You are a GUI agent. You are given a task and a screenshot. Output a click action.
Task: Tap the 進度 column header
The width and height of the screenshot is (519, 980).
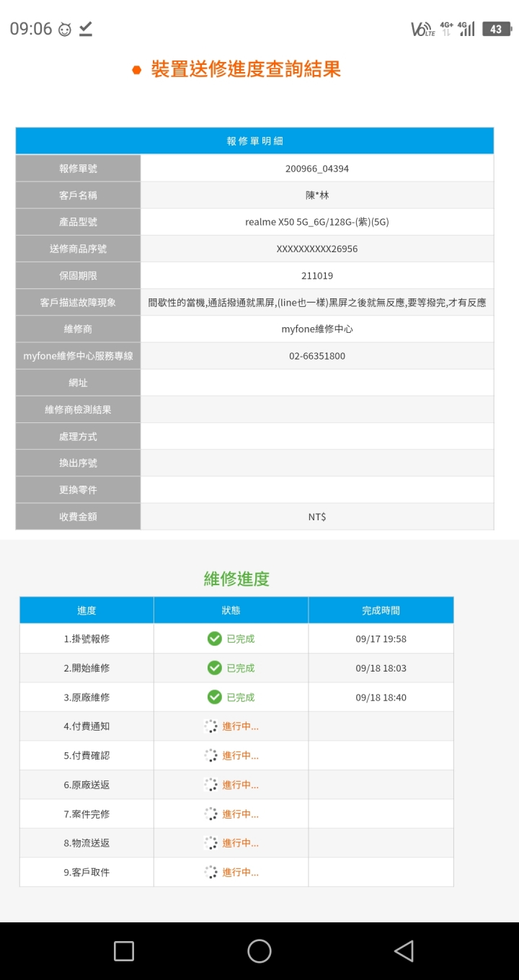click(86, 610)
